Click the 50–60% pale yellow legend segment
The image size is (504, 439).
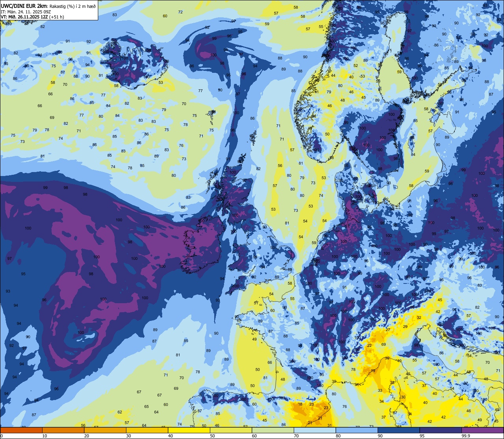coord(231,430)
